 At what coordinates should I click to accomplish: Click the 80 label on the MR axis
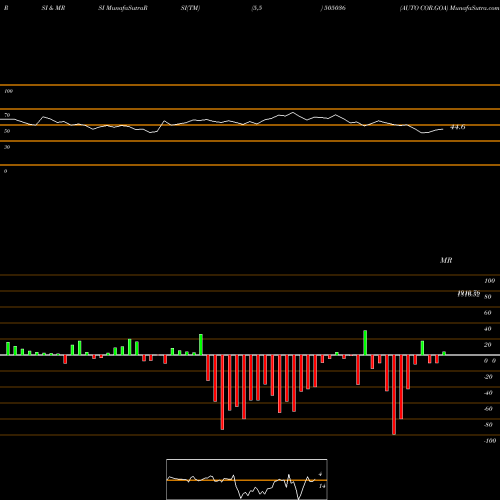coord(488,297)
